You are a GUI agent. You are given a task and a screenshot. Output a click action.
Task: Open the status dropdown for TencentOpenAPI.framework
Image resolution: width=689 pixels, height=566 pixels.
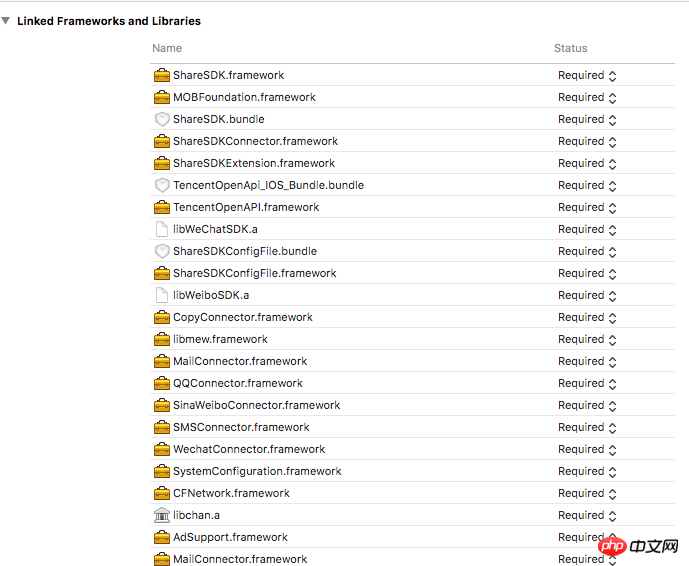coord(587,207)
